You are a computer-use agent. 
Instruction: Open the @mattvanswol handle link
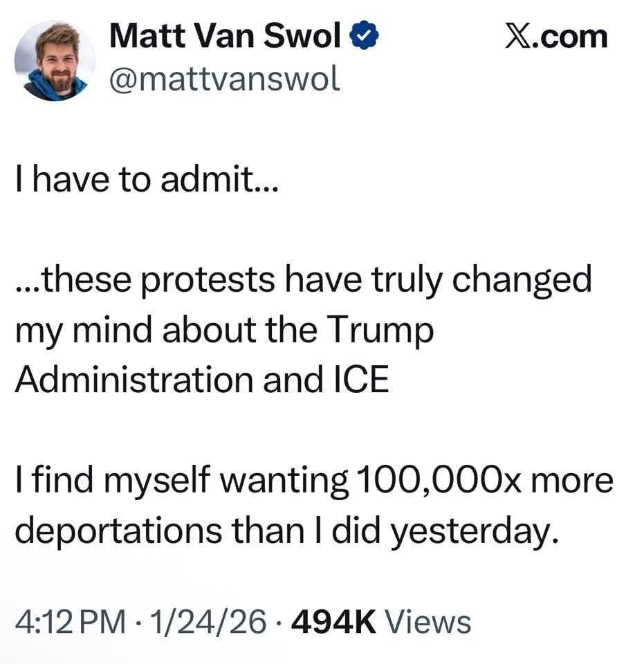(x=225, y=81)
